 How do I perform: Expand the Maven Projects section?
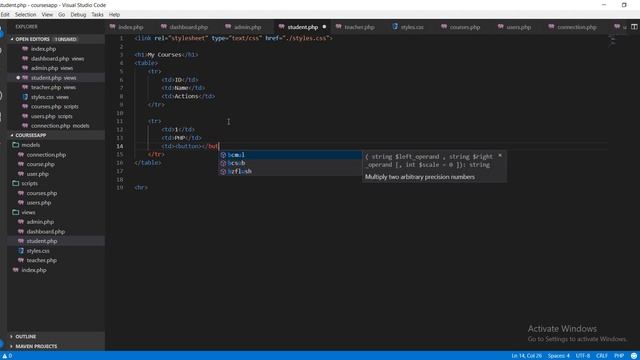(x=36, y=346)
